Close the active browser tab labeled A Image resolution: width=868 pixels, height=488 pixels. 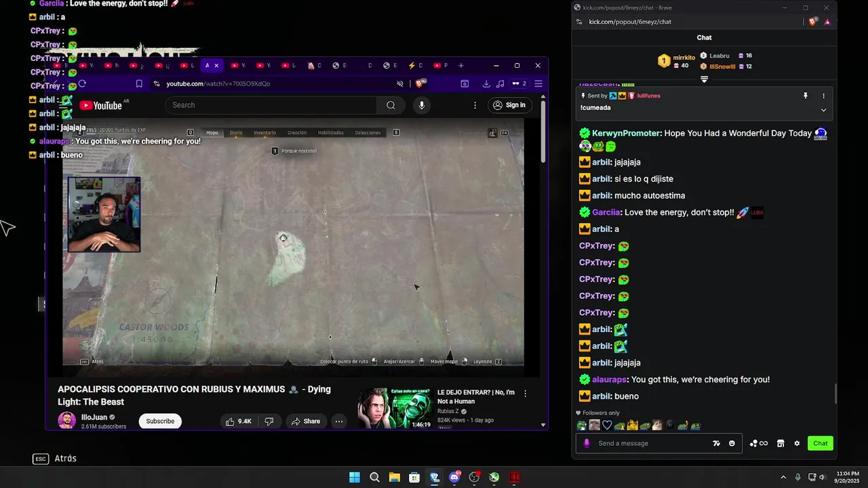[216, 66]
